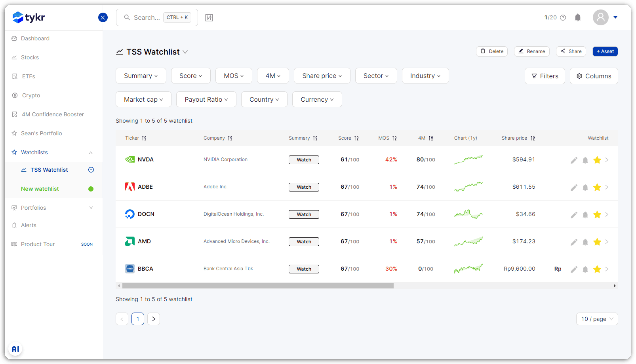Open the help icon next to 1/20
636x364 pixels.
coord(563,17)
